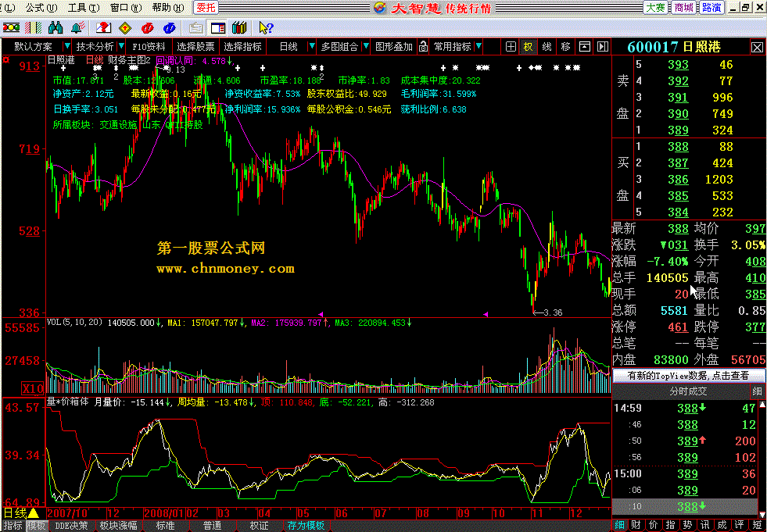Toggle the 线 drawing-line button
This screenshot has height=532, width=767.
click(547, 47)
